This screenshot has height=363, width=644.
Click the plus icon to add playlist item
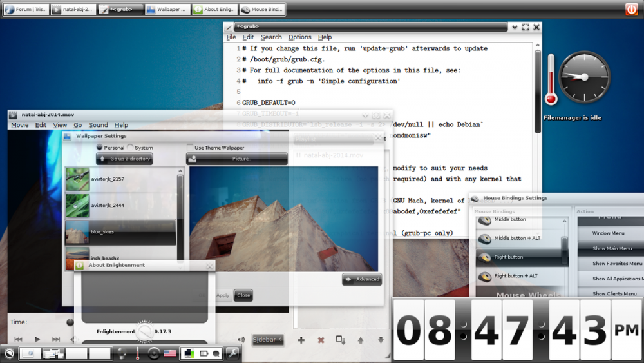(301, 340)
